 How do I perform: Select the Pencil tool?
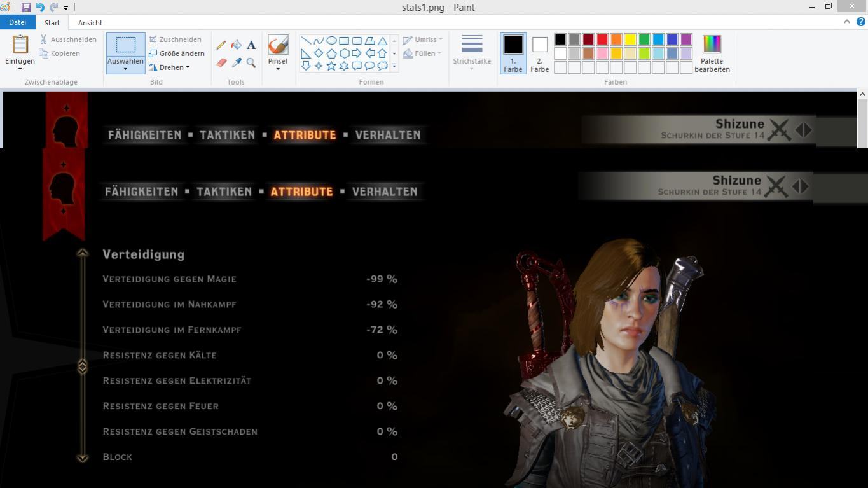221,45
